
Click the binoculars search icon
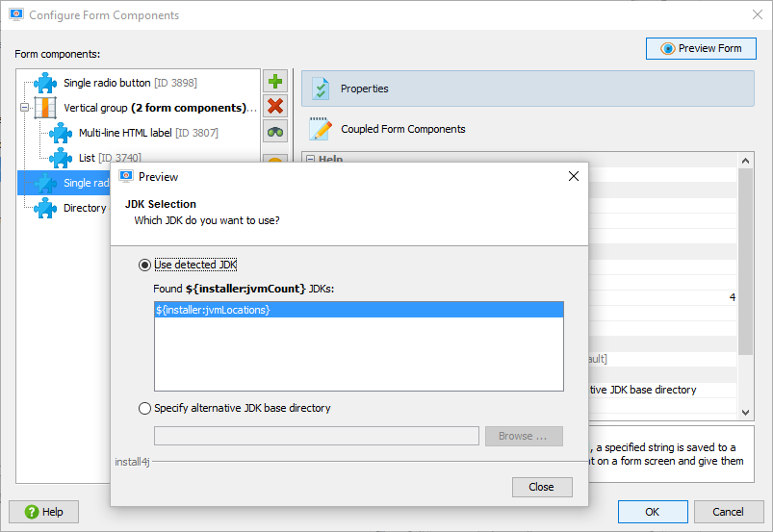click(x=275, y=132)
